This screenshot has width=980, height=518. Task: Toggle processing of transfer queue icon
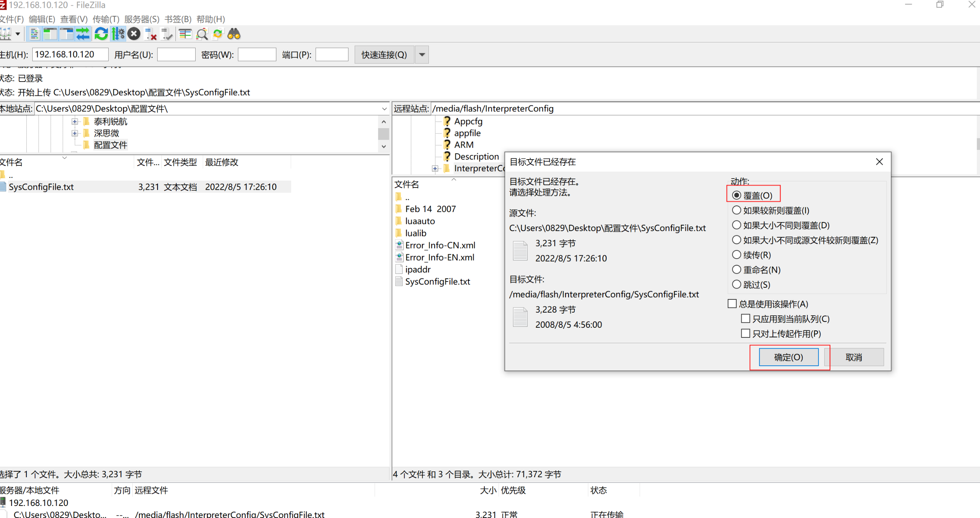point(118,34)
